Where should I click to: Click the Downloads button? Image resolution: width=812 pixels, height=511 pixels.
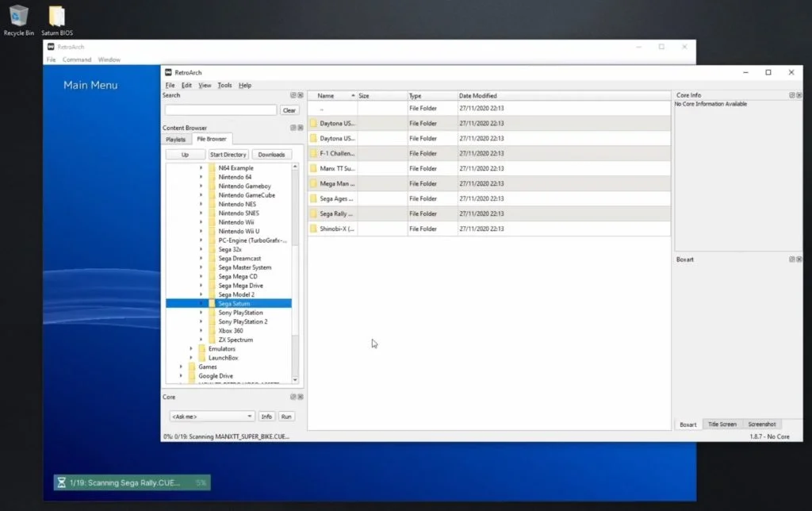point(271,155)
